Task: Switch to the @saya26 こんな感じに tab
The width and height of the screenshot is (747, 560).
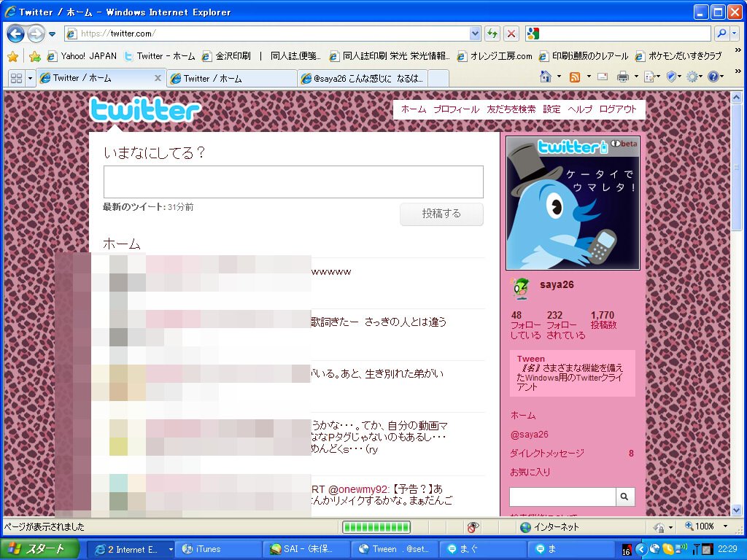Action: tap(363, 79)
